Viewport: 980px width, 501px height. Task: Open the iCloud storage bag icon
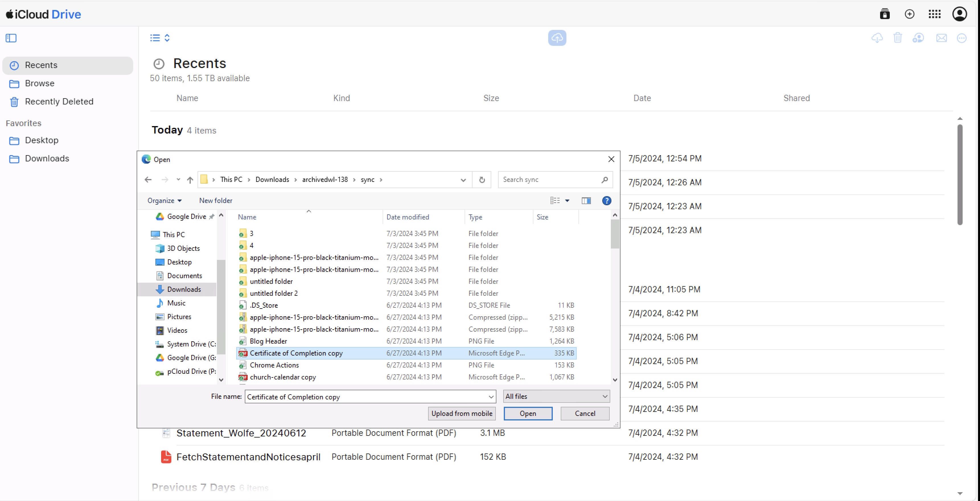(x=885, y=14)
